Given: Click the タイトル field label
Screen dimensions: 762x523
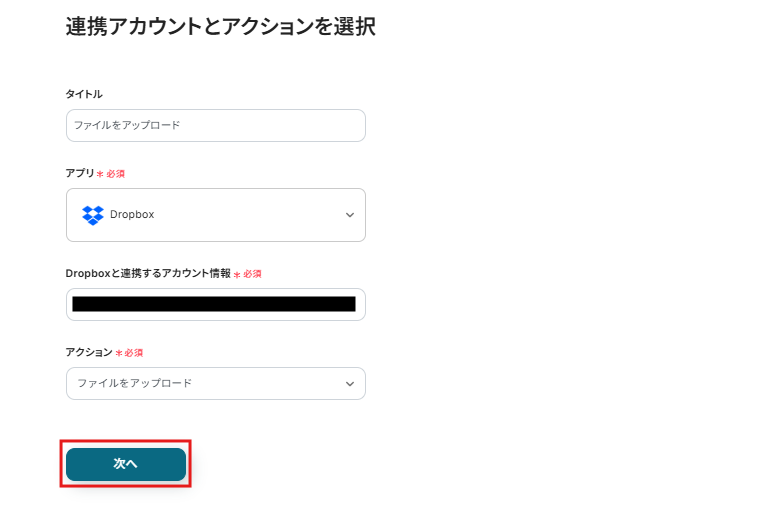Looking at the screenshot, I should click(x=84, y=94).
